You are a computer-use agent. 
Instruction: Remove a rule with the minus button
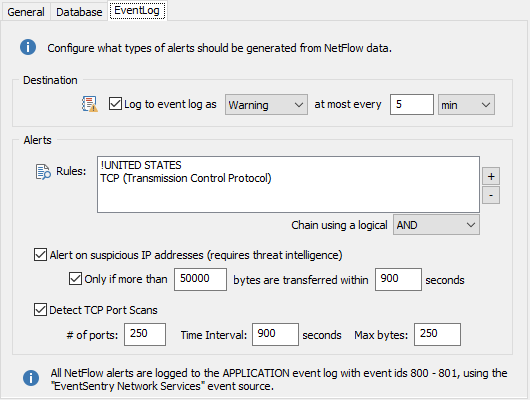click(491, 195)
